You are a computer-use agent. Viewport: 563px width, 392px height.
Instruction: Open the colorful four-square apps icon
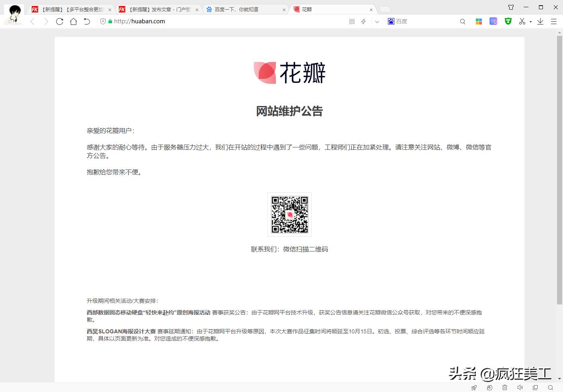479,22
